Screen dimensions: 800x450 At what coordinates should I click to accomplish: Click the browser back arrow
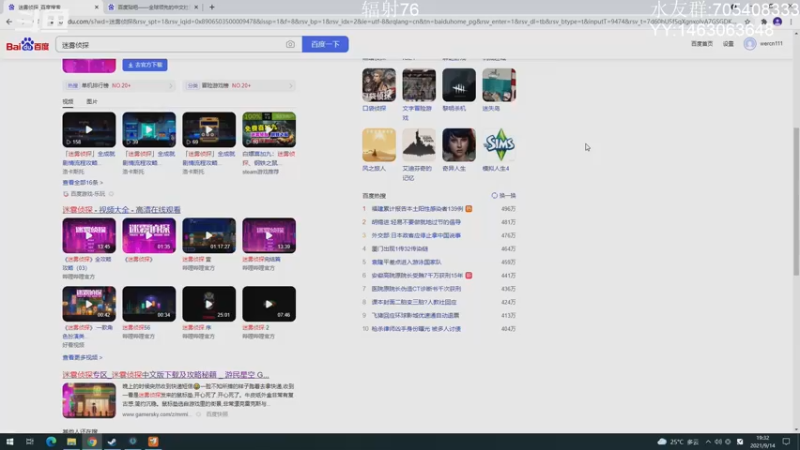point(9,21)
